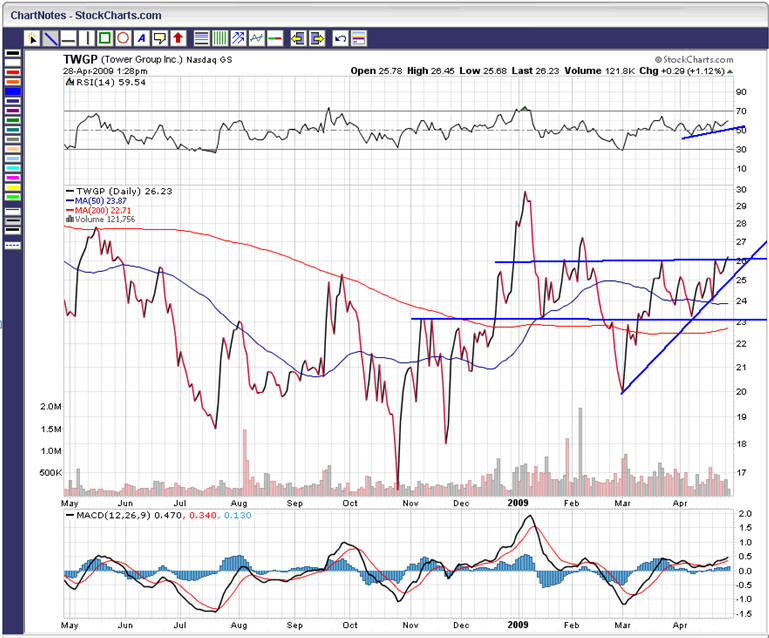The width and height of the screenshot is (769, 638).
Task: Pick the vertical line drawing tool
Action: tap(87, 38)
